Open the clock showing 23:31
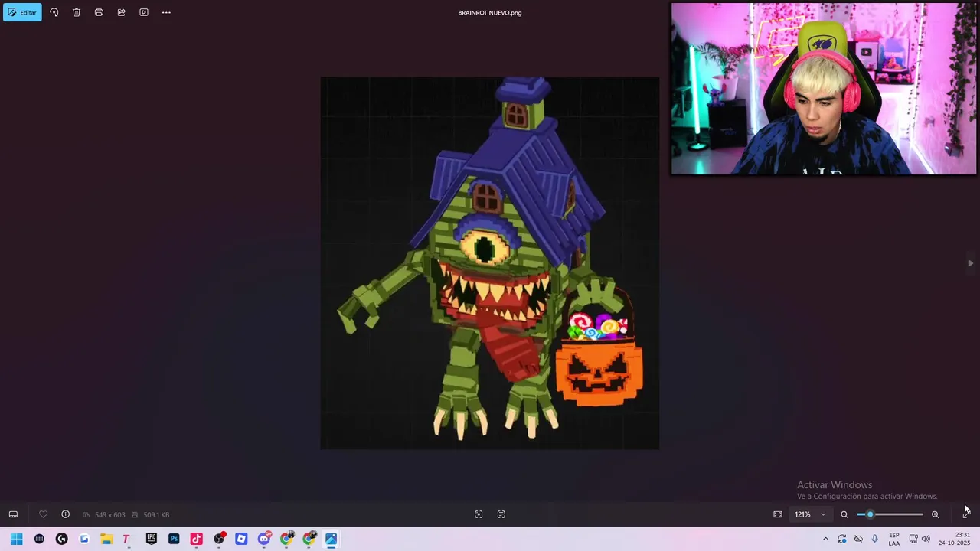Screen dimensions: 980x551 click(x=954, y=539)
